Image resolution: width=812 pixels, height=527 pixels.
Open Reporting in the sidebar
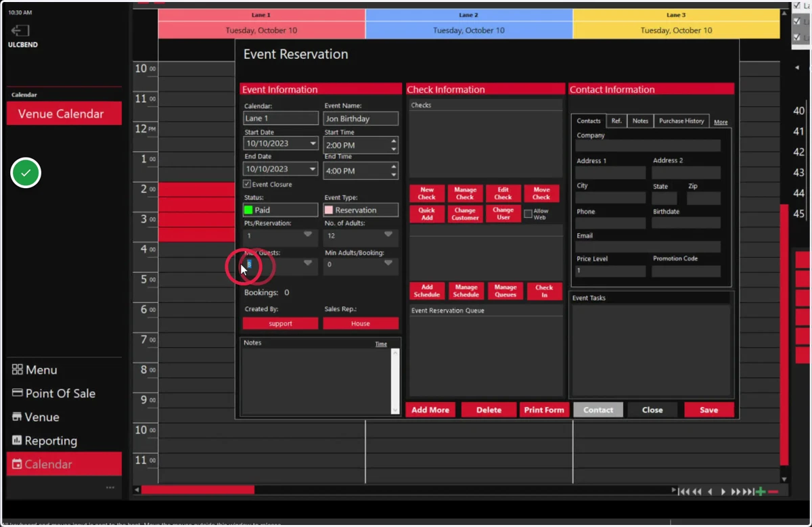(45, 441)
